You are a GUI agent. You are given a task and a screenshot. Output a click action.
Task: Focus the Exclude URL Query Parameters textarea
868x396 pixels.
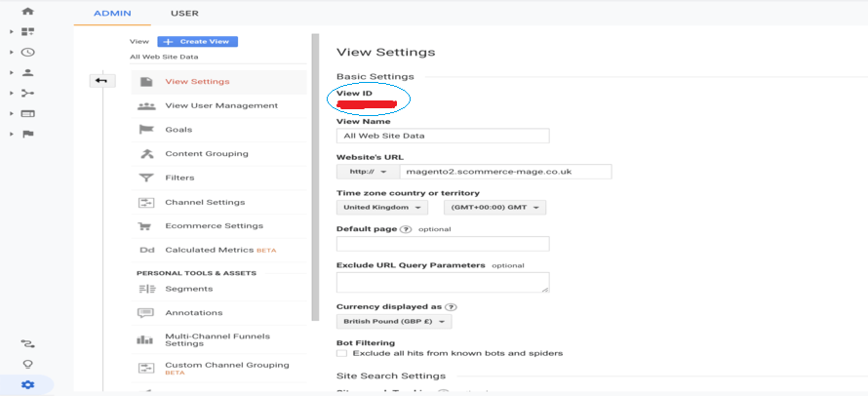(443, 282)
